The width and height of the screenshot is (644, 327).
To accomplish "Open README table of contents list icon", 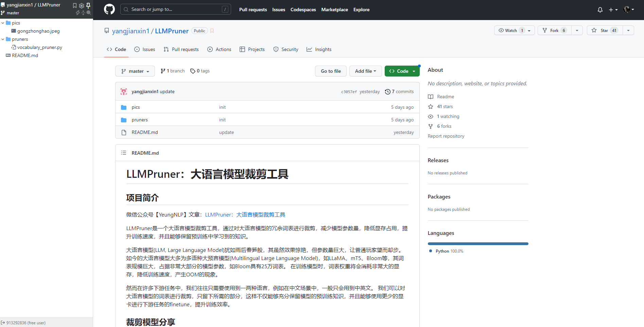I will (x=124, y=153).
